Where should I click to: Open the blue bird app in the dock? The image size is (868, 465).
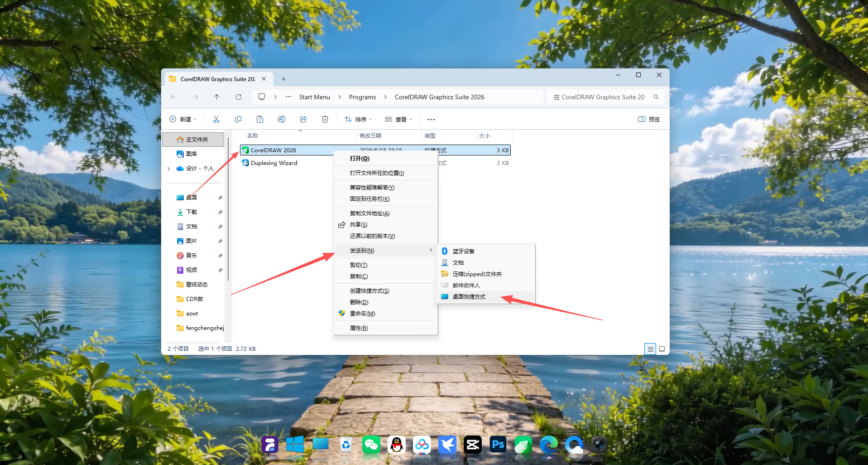[x=447, y=445]
